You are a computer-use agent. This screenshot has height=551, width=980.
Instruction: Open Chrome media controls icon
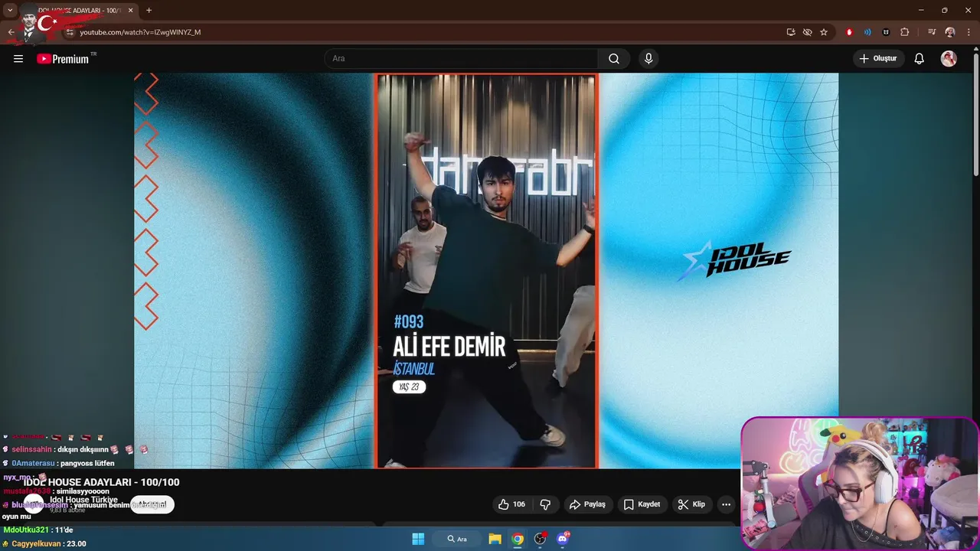(932, 32)
